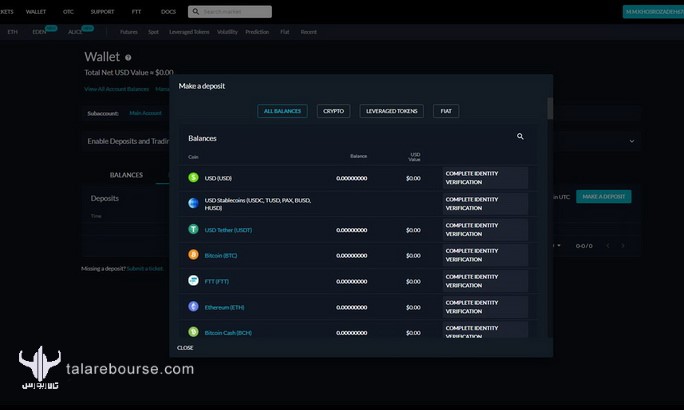Open the Support menu item
The width and height of the screenshot is (684, 410).
coord(102,12)
